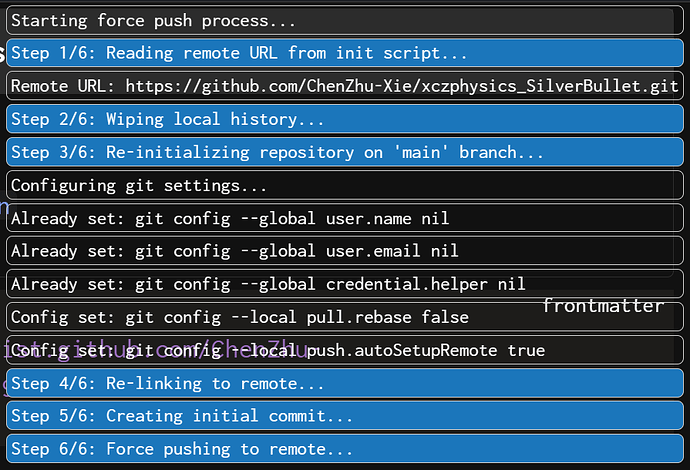Screen dimensions: 690x470
Task: Select the Step 1/6 reading remote URL notice
Action: coord(239,53)
